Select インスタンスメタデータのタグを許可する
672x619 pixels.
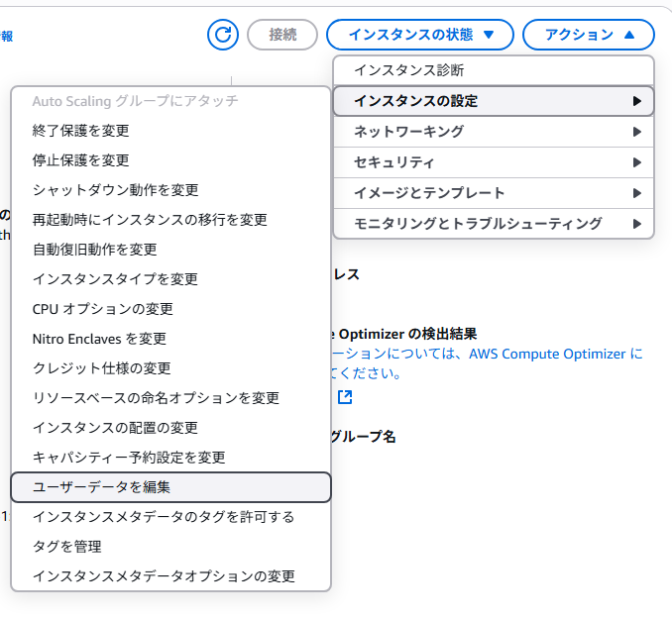171,517
